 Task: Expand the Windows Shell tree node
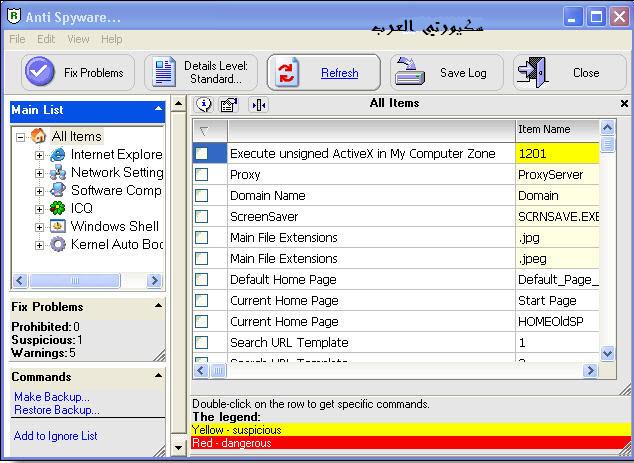39,227
